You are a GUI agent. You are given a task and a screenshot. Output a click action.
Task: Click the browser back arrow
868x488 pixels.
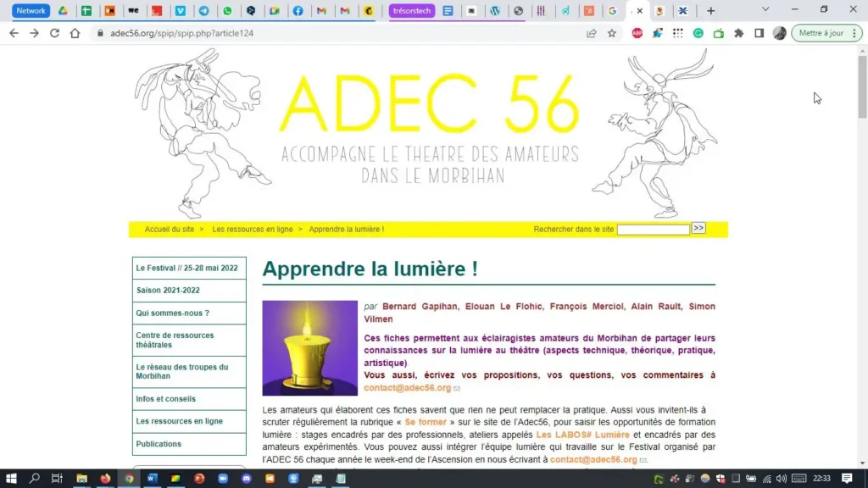click(14, 33)
